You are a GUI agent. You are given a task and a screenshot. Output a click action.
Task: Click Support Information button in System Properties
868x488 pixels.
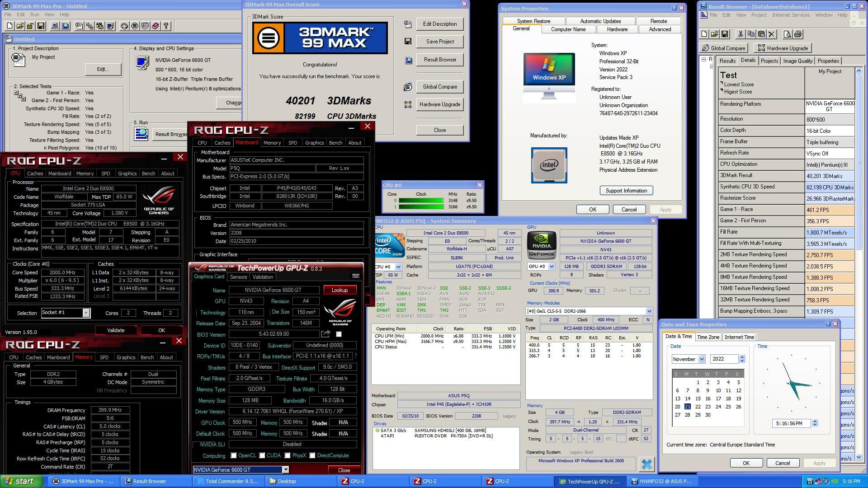pos(626,191)
